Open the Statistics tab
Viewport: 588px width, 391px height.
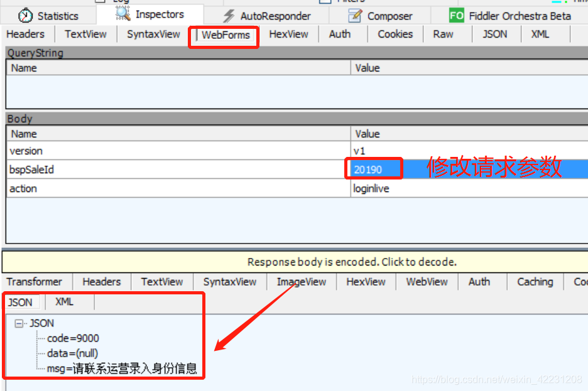coord(48,16)
